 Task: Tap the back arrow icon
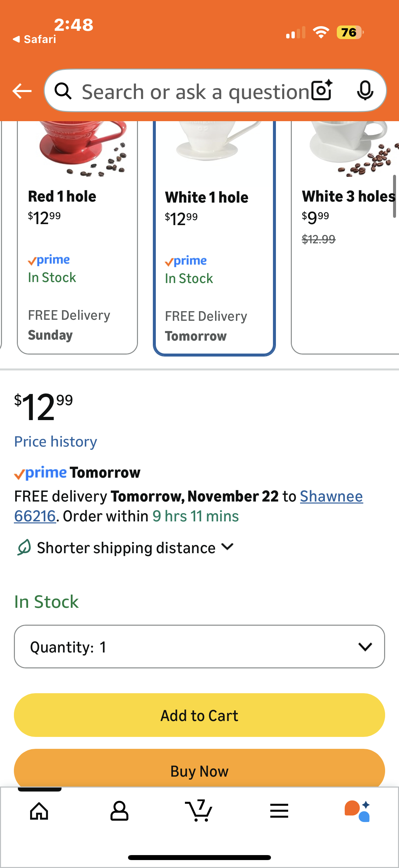click(x=22, y=91)
